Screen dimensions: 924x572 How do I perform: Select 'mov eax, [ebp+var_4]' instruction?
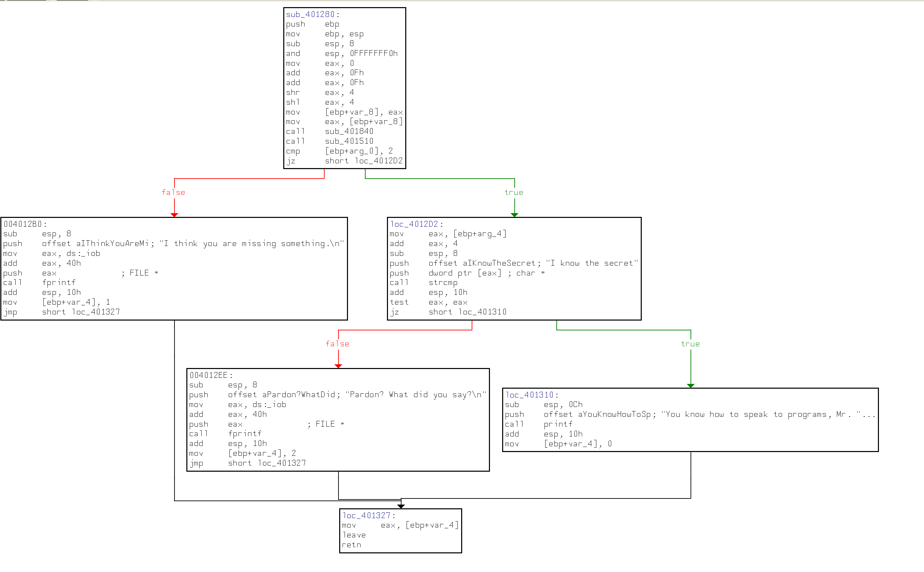[400, 526]
